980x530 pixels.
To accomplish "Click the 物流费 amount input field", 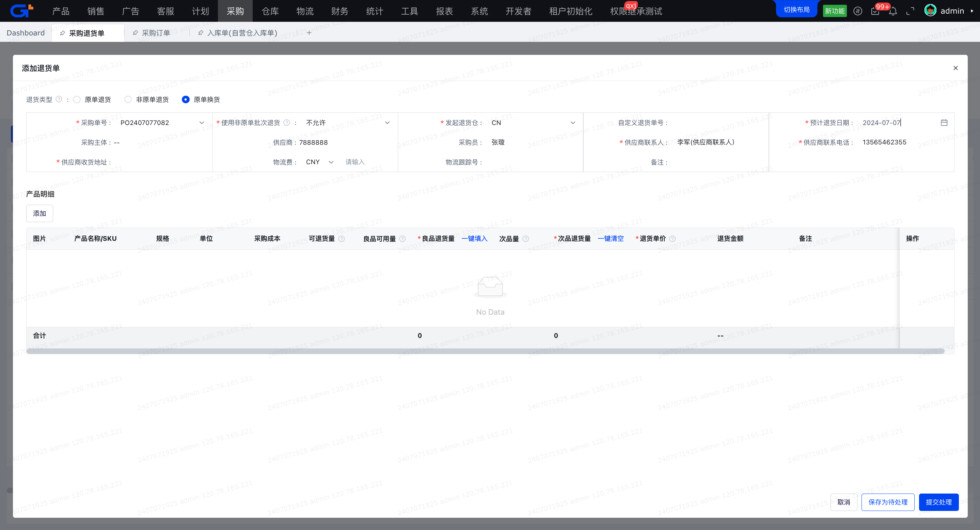I will tap(367, 162).
